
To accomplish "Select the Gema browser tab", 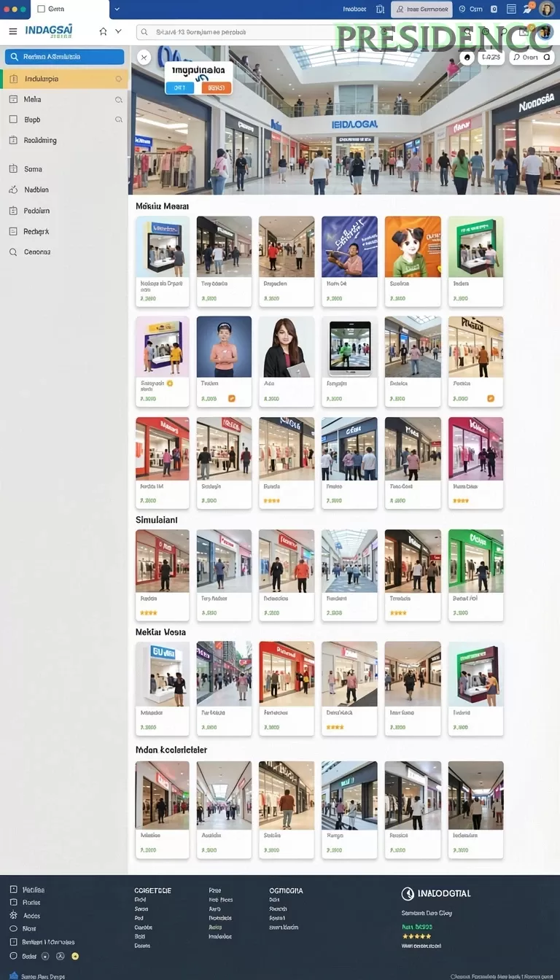I will point(69,9).
